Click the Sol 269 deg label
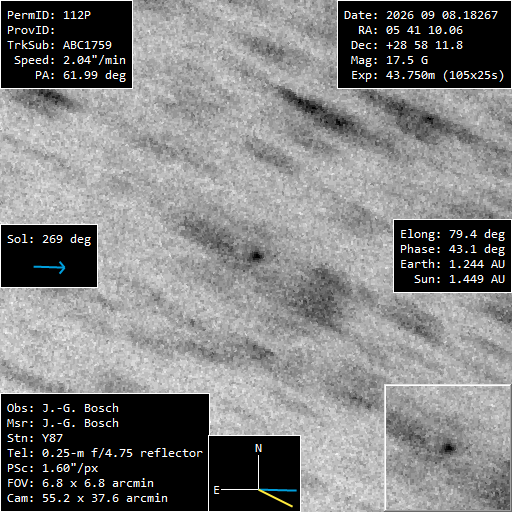Screen dimensions: 512x512 click(49, 239)
